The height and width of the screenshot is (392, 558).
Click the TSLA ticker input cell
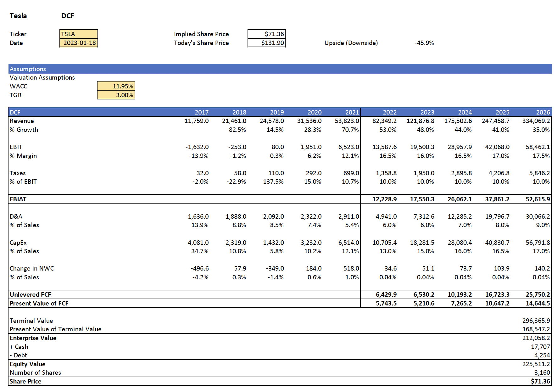click(78, 34)
